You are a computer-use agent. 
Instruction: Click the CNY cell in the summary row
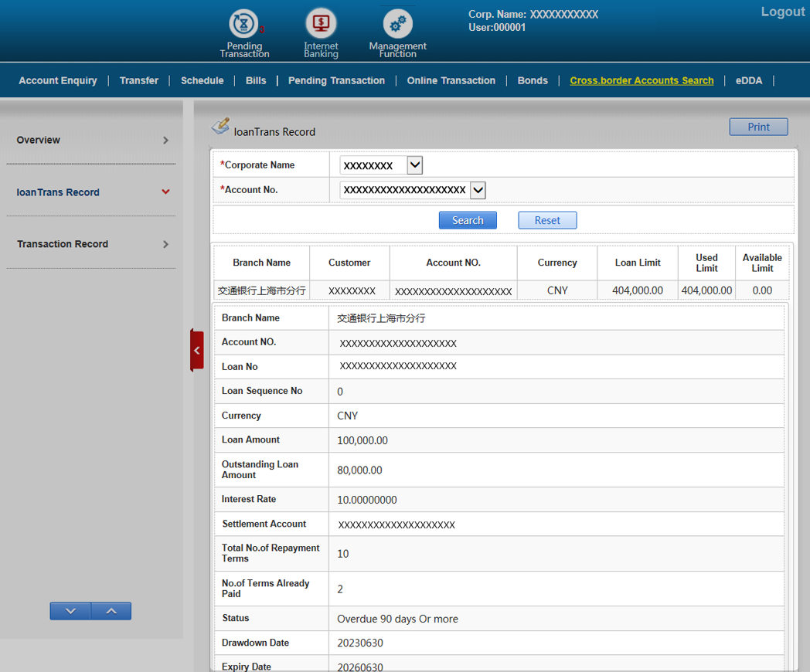tap(557, 290)
